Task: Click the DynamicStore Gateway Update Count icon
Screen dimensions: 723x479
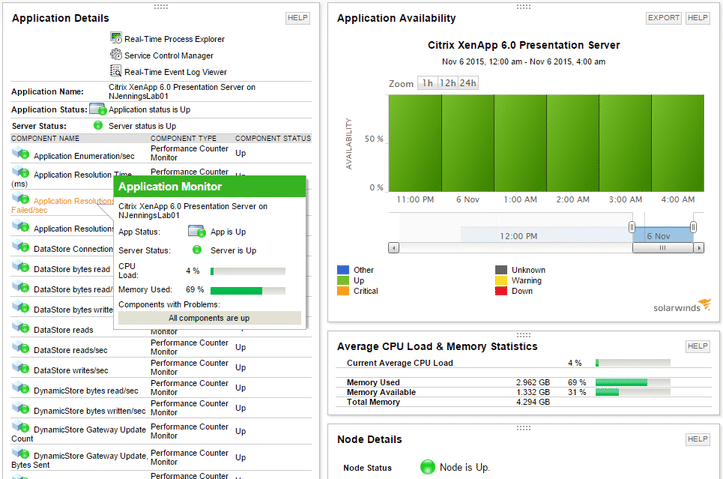Action: coord(20,426)
